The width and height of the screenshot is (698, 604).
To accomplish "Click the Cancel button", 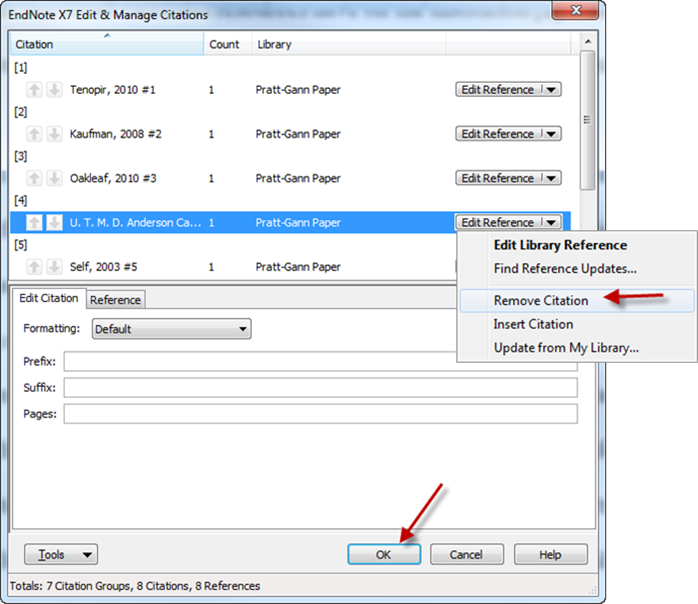I will point(467,555).
